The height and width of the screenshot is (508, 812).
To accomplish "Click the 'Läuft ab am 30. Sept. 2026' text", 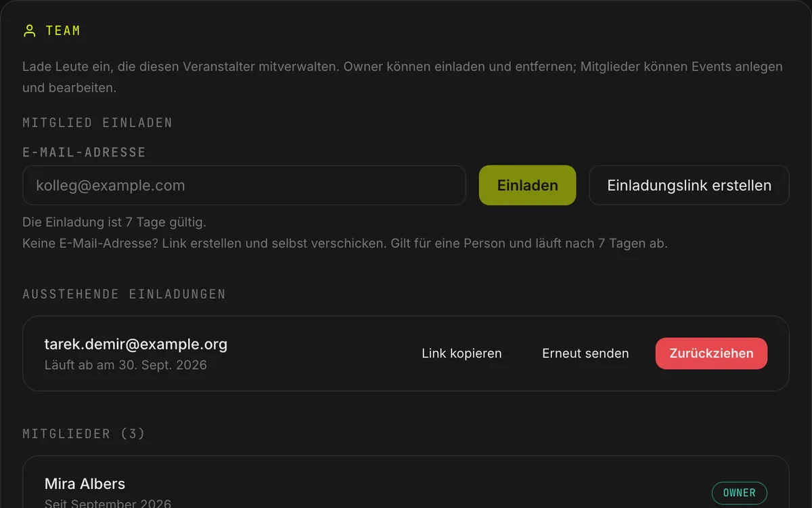I will coord(126,365).
